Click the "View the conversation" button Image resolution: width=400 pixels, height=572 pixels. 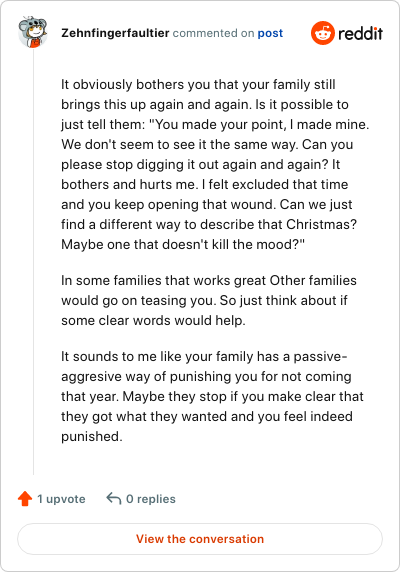coord(200,539)
